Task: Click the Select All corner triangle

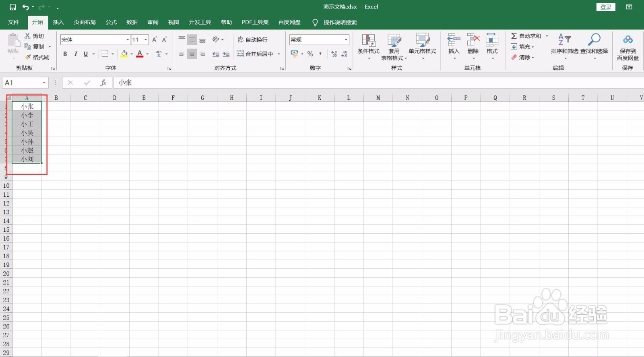Action: (x=8, y=98)
